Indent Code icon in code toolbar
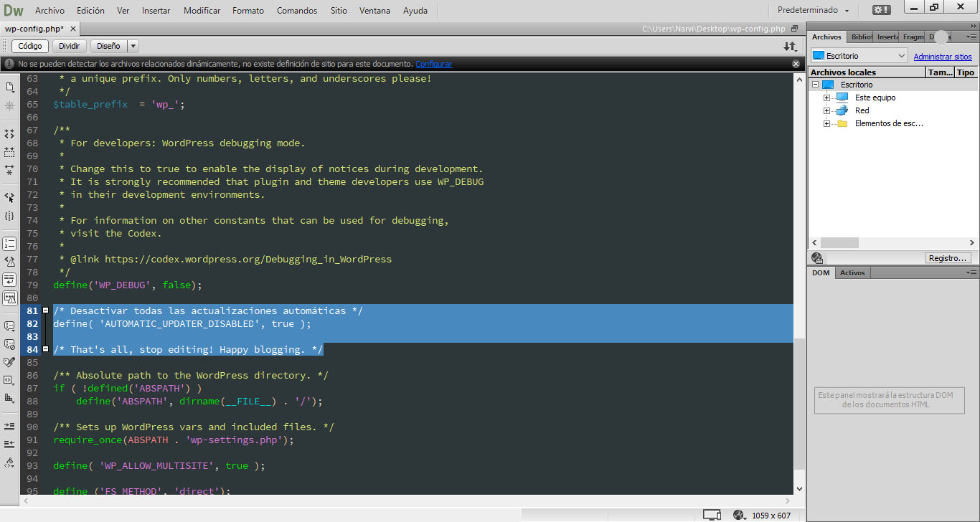 click(9, 426)
